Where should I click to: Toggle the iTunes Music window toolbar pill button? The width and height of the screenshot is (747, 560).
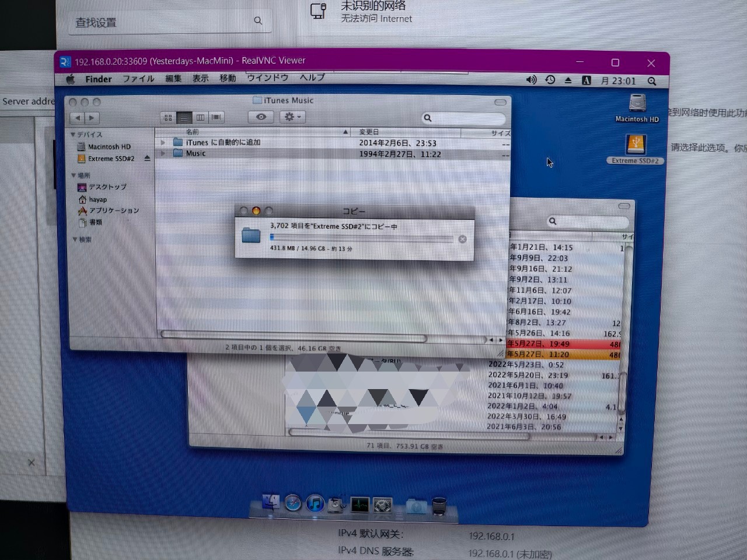point(500,102)
